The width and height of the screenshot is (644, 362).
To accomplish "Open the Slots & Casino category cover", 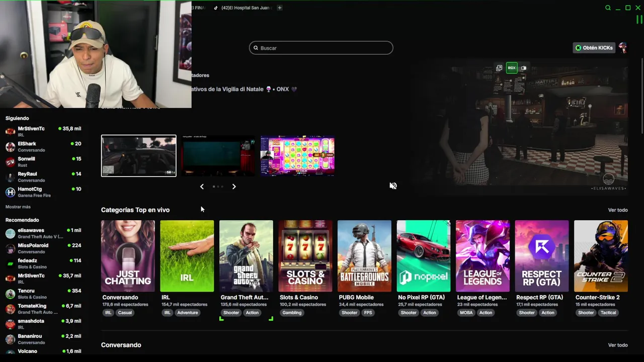I will click(305, 256).
